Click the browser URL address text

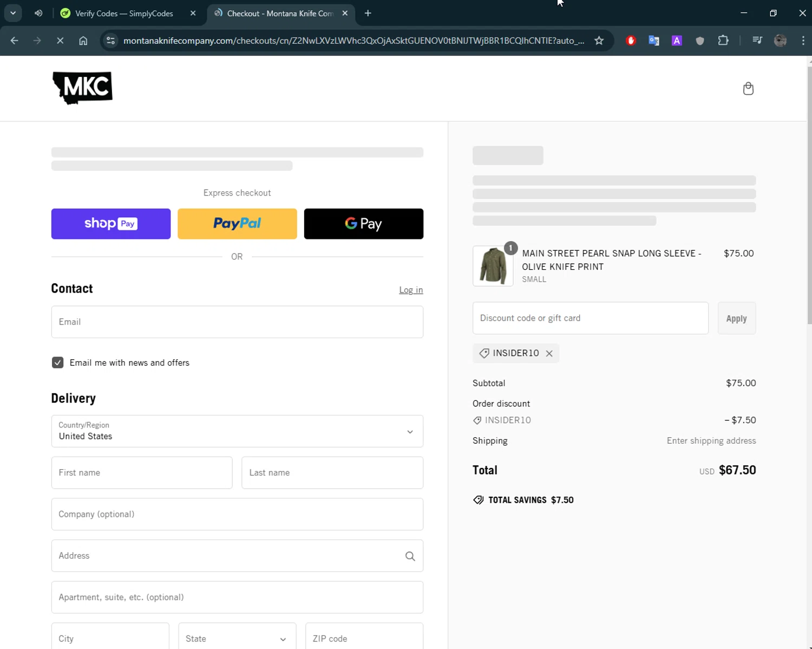pos(353,41)
